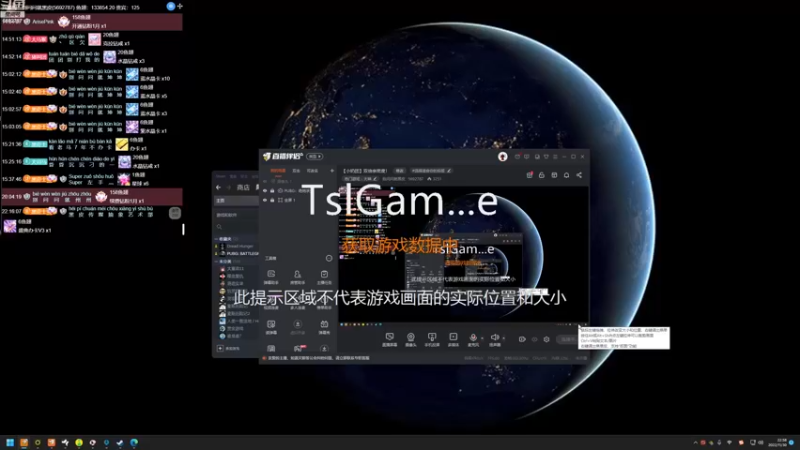The height and width of the screenshot is (450, 800).
Task: Open the notification bell in streaming app
Action: tap(566, 175)
